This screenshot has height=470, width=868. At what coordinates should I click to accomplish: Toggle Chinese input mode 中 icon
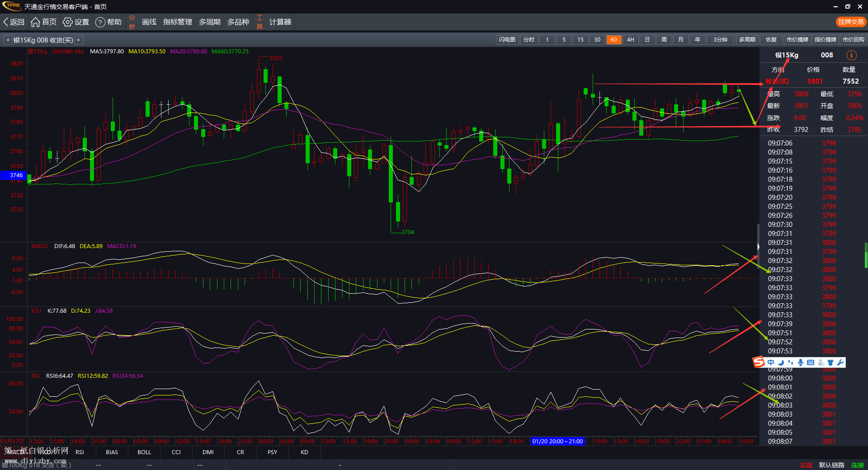tap(771, 362)
